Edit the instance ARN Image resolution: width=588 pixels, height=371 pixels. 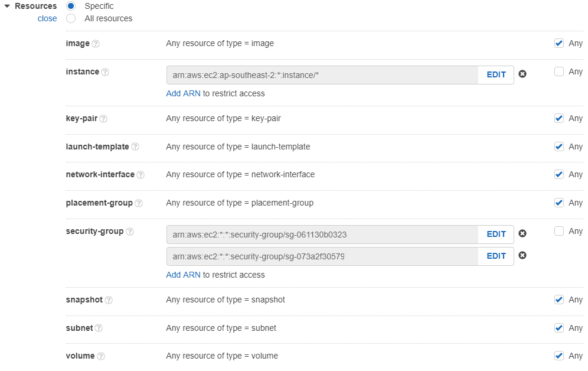(496, 74)
